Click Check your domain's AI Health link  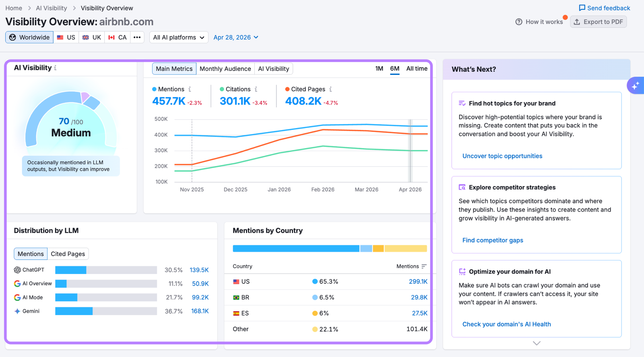tap(507, 324)
